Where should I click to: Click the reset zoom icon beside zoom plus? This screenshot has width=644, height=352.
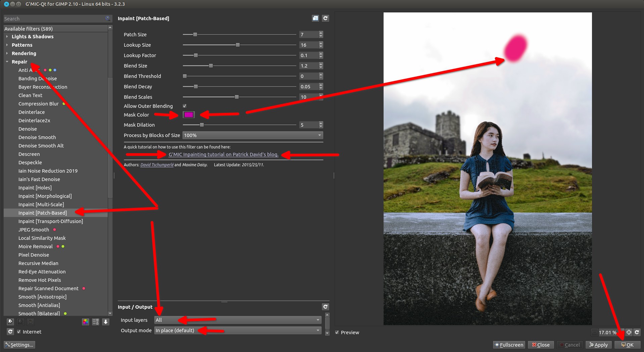[637, 332]
